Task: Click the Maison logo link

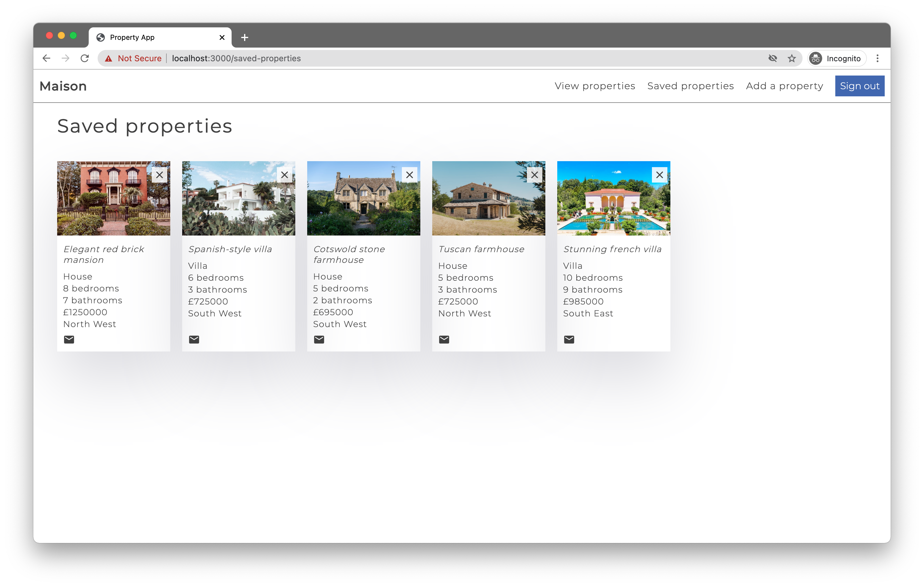Action: (x=63, y=86)
